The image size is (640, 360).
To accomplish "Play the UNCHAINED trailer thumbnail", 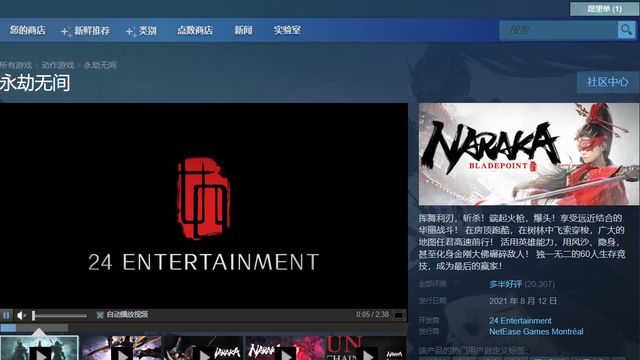I will [x=367, y=348].
